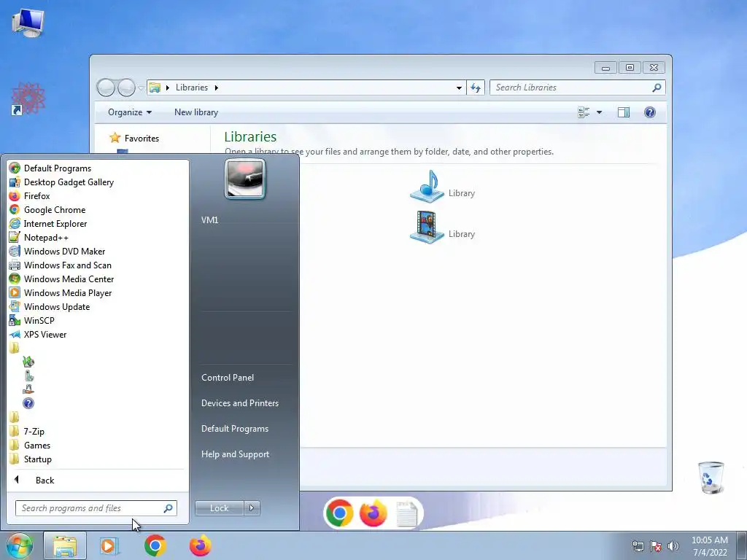Click the Search Libraries magnifier icon

[657, 87]
